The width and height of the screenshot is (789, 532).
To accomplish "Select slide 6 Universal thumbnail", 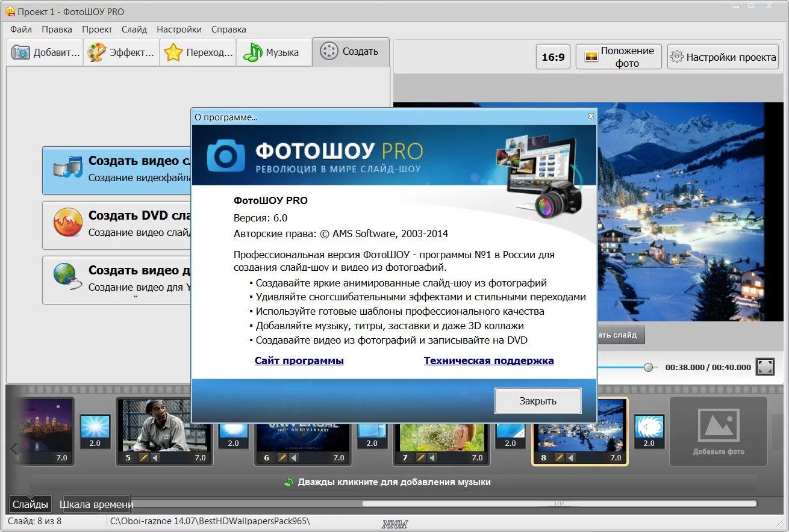I will pyautogui.click(x=303, y=438).
